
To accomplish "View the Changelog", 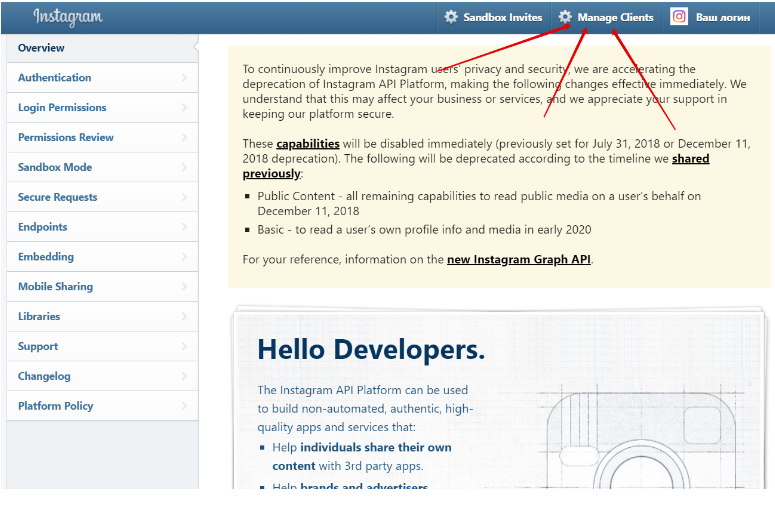I will (x=103, y=376).
